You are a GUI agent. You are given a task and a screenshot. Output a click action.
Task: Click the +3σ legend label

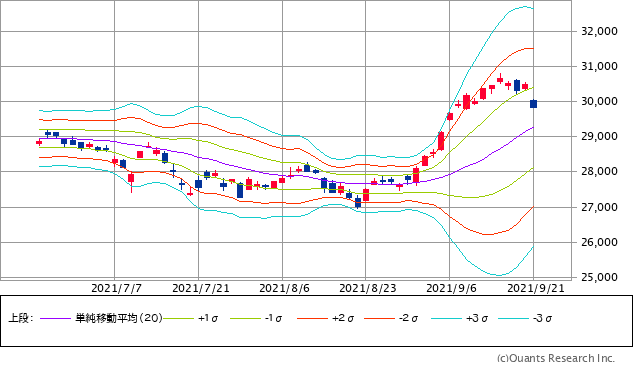[x=477, y=318]
